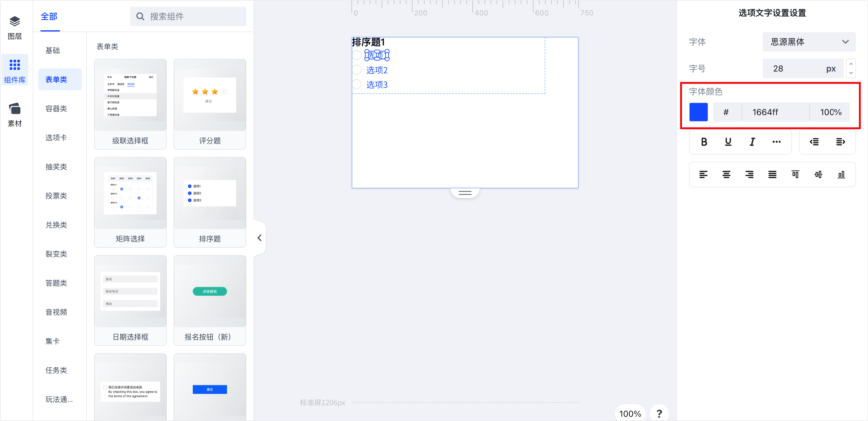Screen dimensions: 868x421
Task: Open the 思源黑体 font dropdown
Action: (x=809, y=42)
